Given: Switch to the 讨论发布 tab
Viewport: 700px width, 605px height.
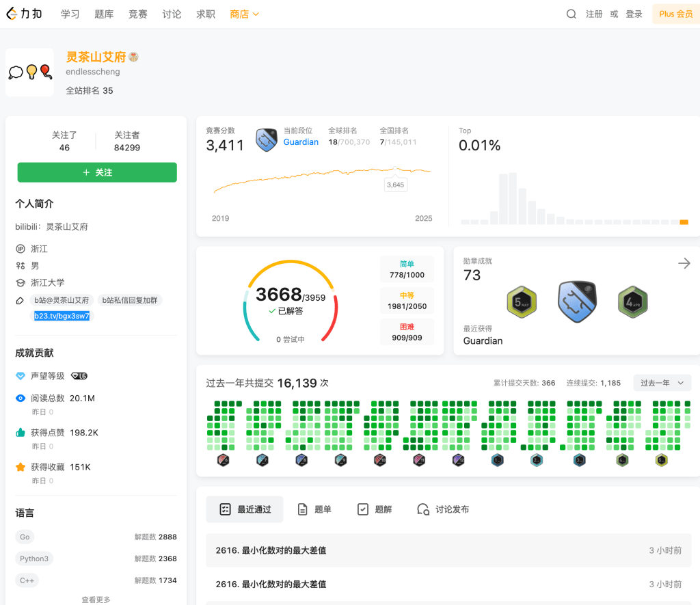Looking at the screenshot, I should pyautogui.click(x=443, y=509).
